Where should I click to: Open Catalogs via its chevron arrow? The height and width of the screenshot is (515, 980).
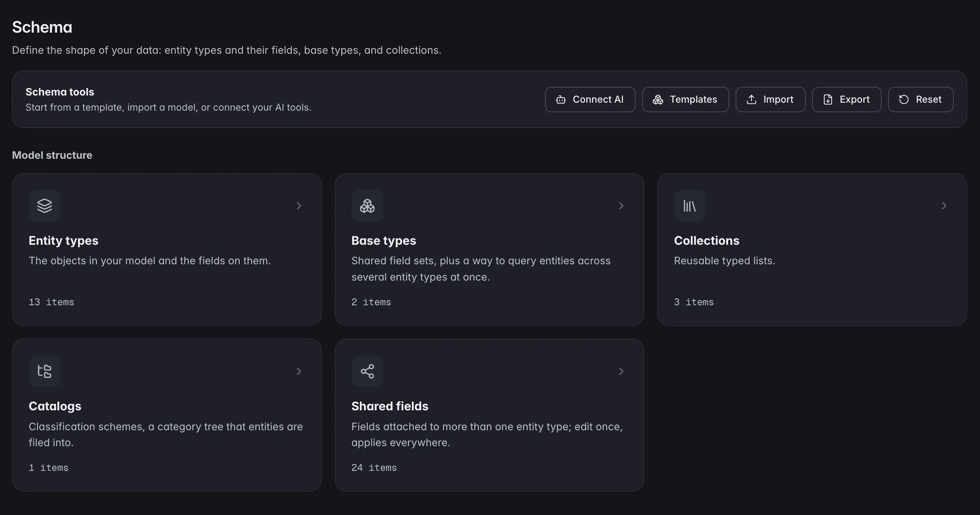coord(299,371)
